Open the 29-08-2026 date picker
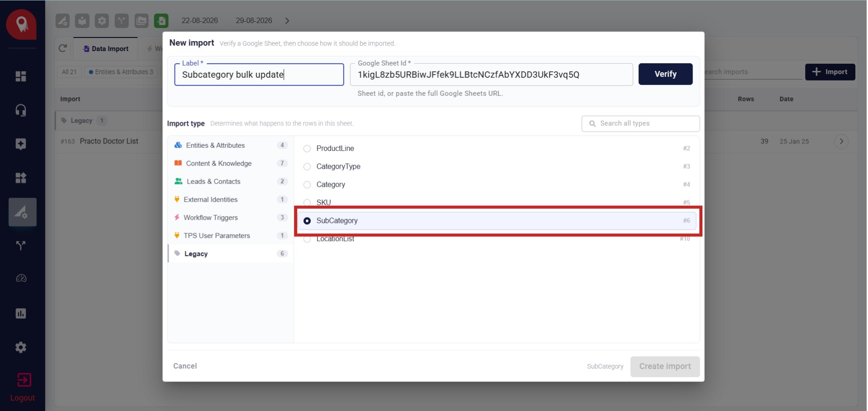The height and width of the screenshot is (411, 868). [x=254, y=21]
